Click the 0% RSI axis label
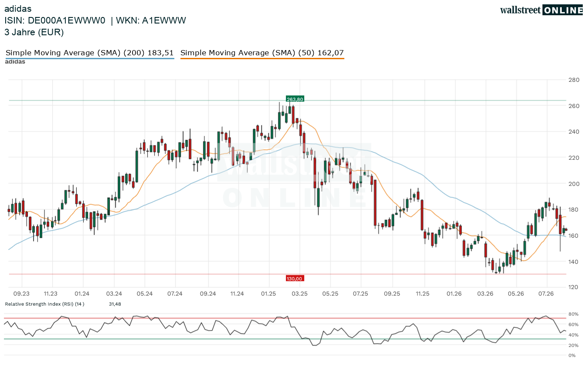588x367 pixels. pyautogui.click(x=572, y=356)
